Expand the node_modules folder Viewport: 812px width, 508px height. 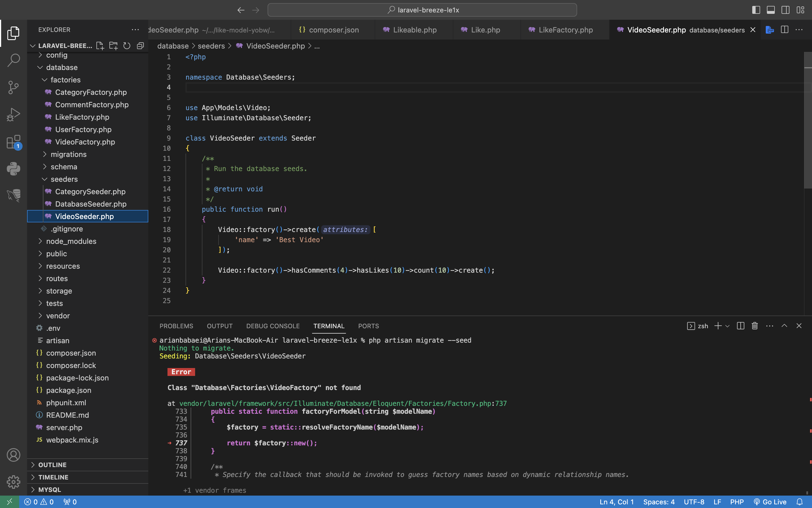88,241
